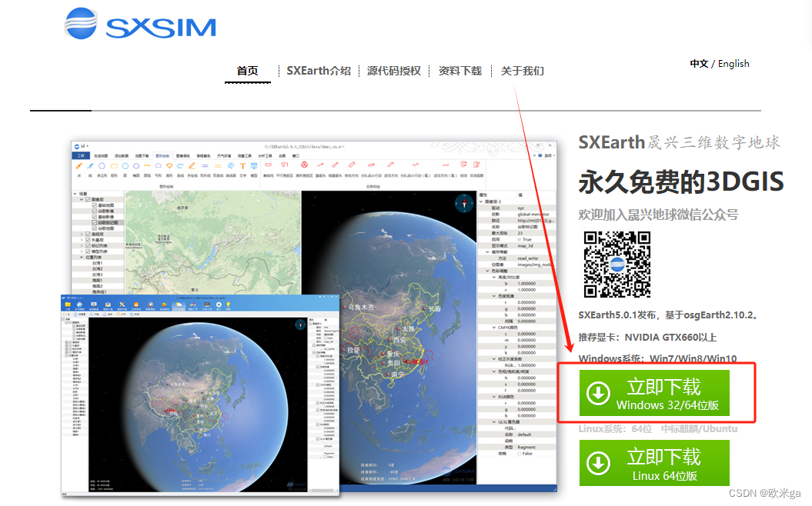Select the 模型 model placement tool

tap(253, 165)
